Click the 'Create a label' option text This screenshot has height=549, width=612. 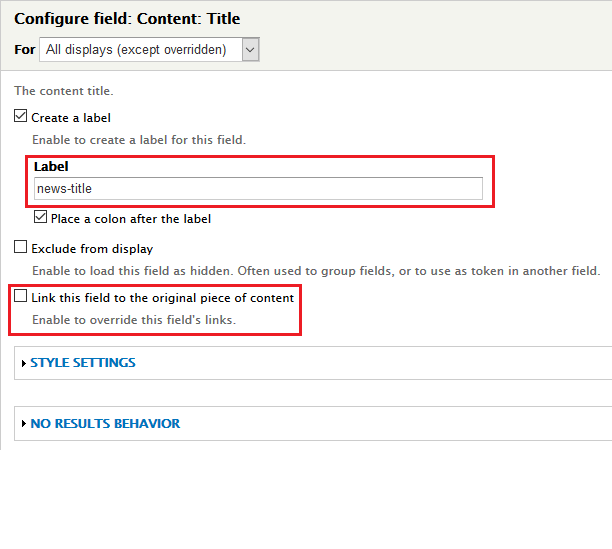pyautogui.click(x=71, y=118)
